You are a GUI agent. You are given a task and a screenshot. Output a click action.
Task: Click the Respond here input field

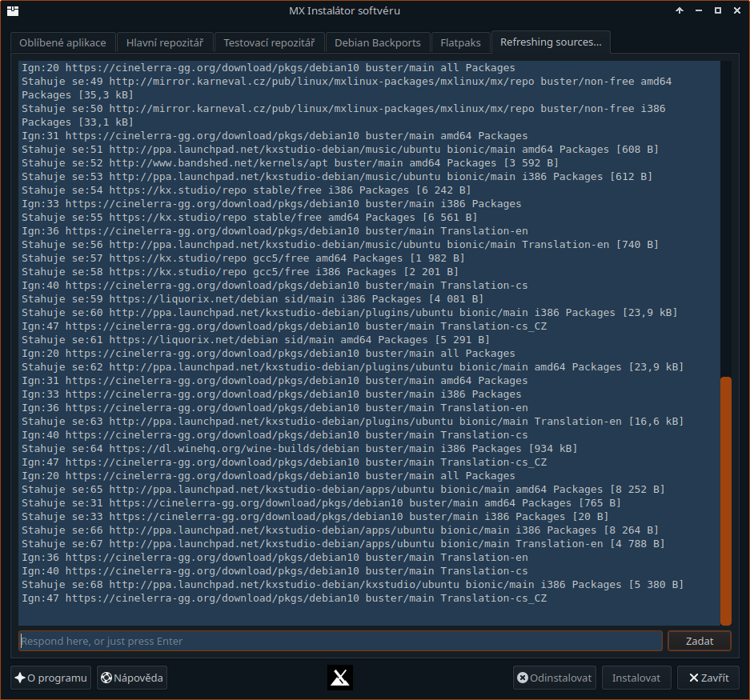(340, 641)
